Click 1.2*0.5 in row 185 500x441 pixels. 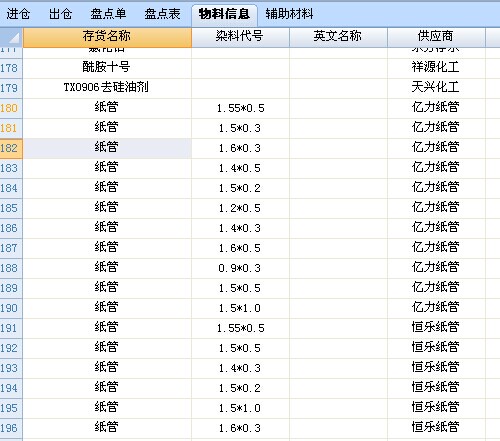click(240, 208)
